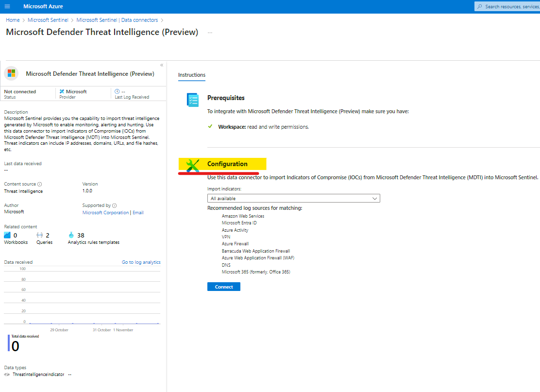Click the search magnifier icon in top bar
The width and height of the screenshot is (540, 392).
[x=480, y=6]
